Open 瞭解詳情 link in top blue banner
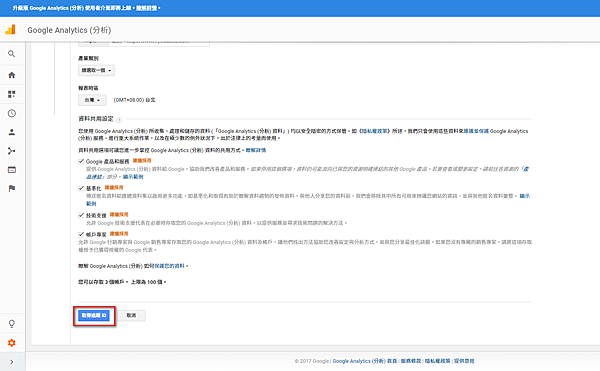The height and width of the screenshot is (371, 600). (147, 8)
